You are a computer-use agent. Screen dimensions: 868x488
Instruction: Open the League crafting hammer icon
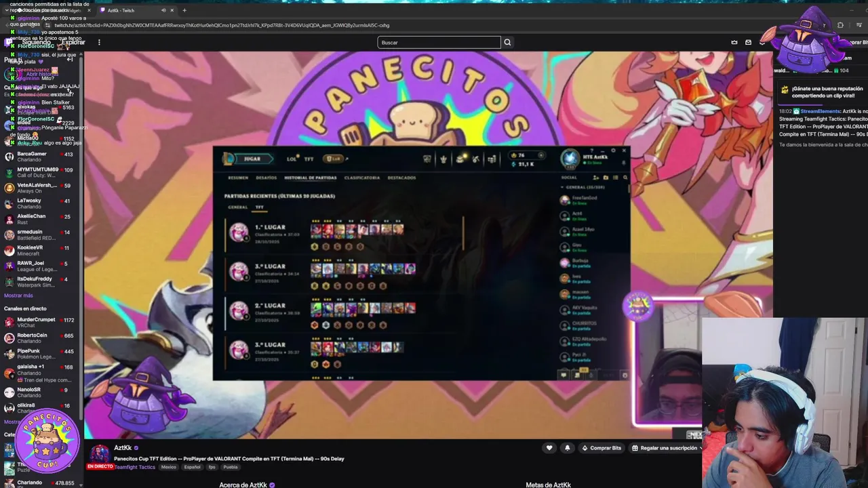[x=475, y=159]
